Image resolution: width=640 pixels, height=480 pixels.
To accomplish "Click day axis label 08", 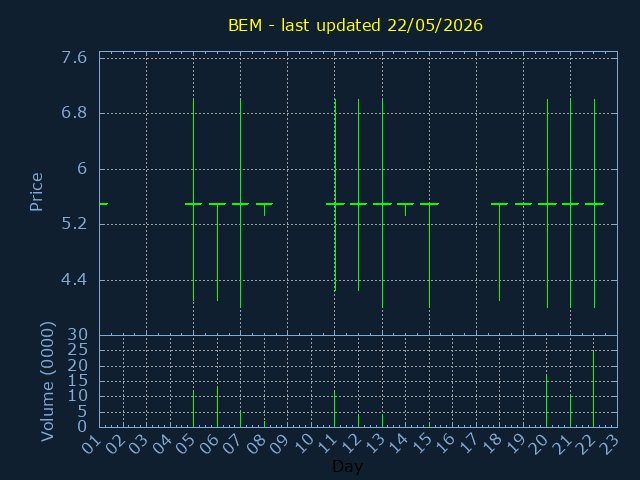I will click(256, 444).
